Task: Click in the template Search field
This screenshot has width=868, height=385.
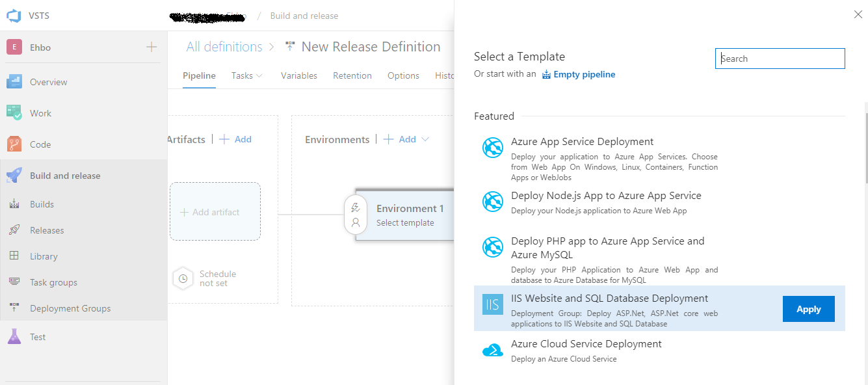Action: click(780, 59)
